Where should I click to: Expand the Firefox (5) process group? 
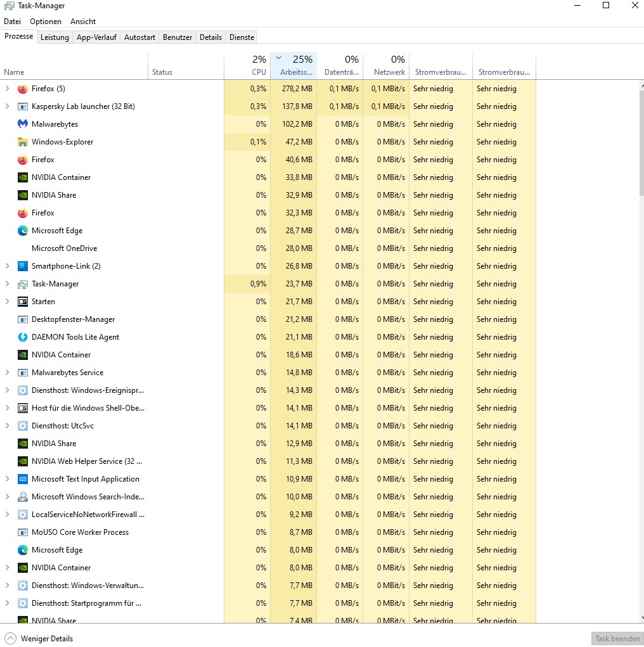(x=7, y=89)
